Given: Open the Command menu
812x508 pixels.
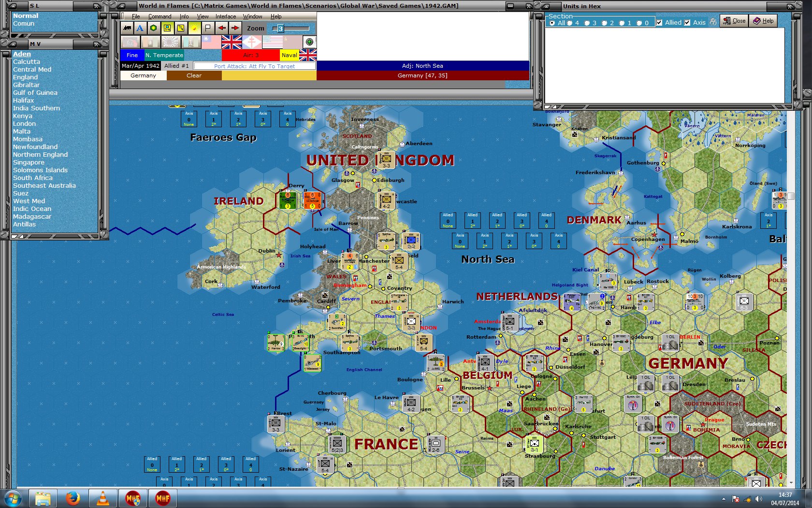Looking at the screenshot, I should (x=160, y=16).
